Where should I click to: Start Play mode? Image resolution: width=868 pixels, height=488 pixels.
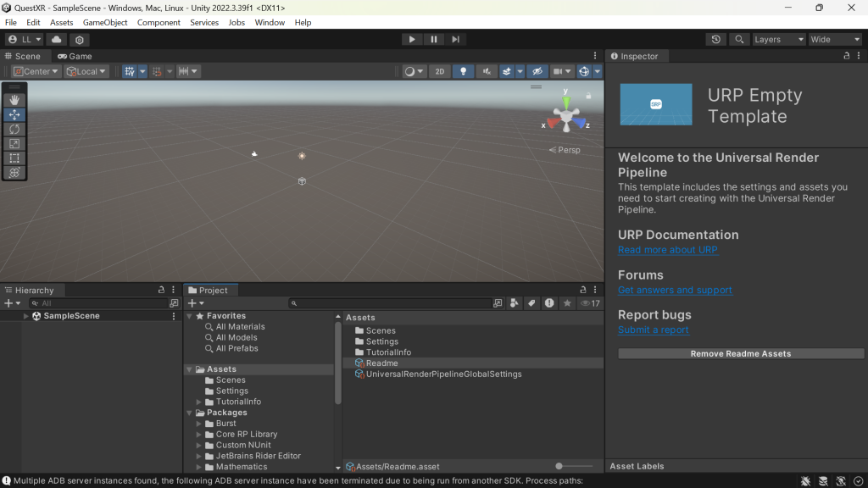[412, 39]
